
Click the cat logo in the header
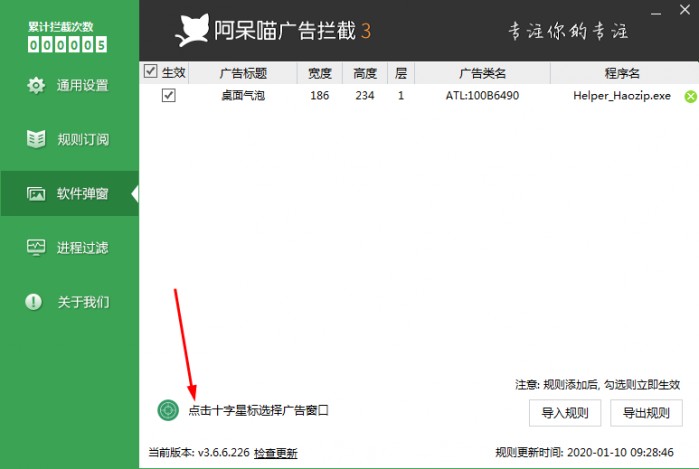click(x=193, y=30)
